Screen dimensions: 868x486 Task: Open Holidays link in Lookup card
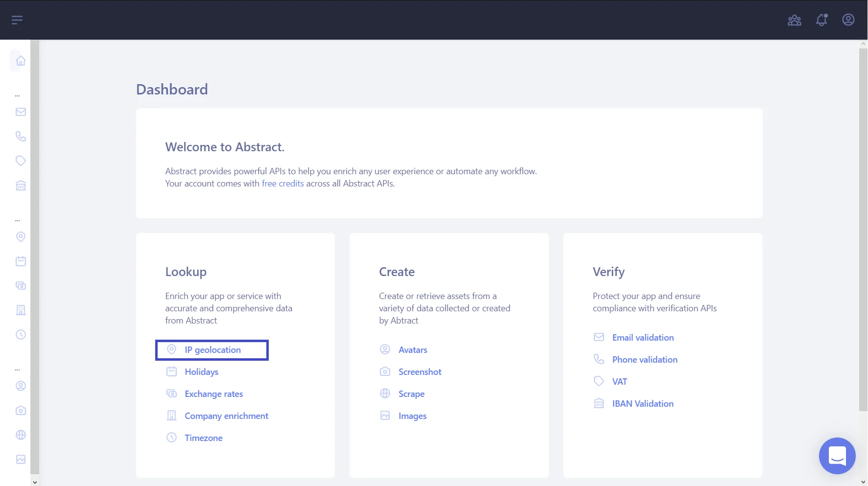(x=201, y=372)
